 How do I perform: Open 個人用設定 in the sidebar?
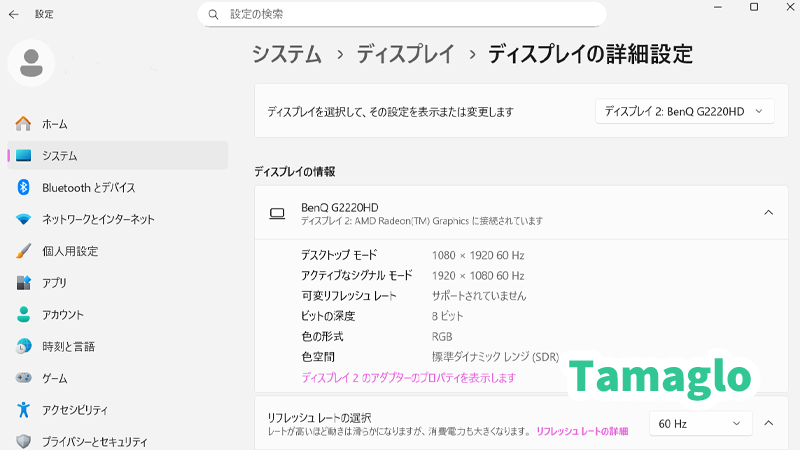pyautogui.click(x=70, y=251)
